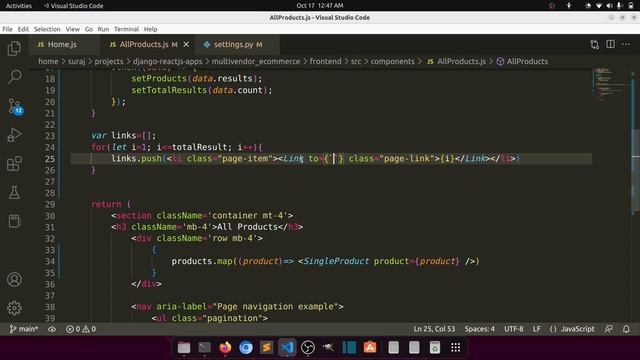
Task: Select the AllProducts.js editor tab
Action: [x=143, y=44]
